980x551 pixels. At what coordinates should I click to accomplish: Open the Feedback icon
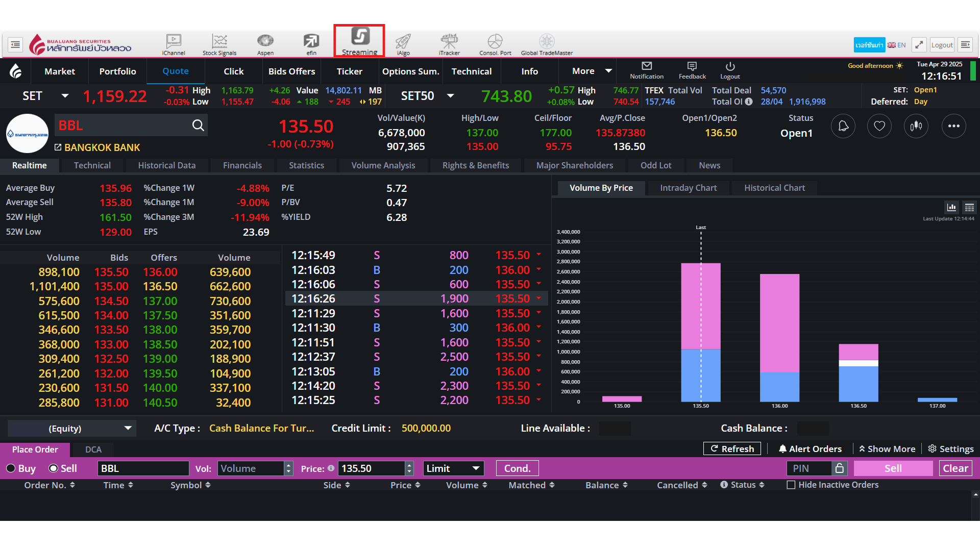point(692,70)
